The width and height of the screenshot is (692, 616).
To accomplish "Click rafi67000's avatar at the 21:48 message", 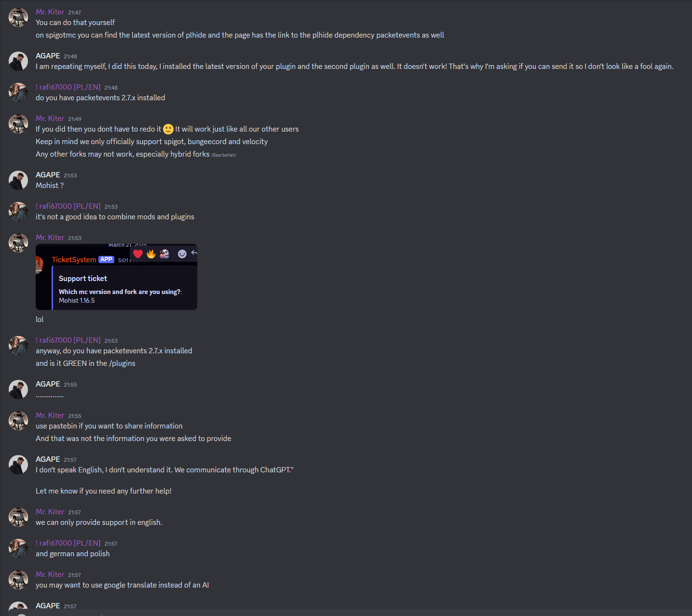I will coord(18,93).
